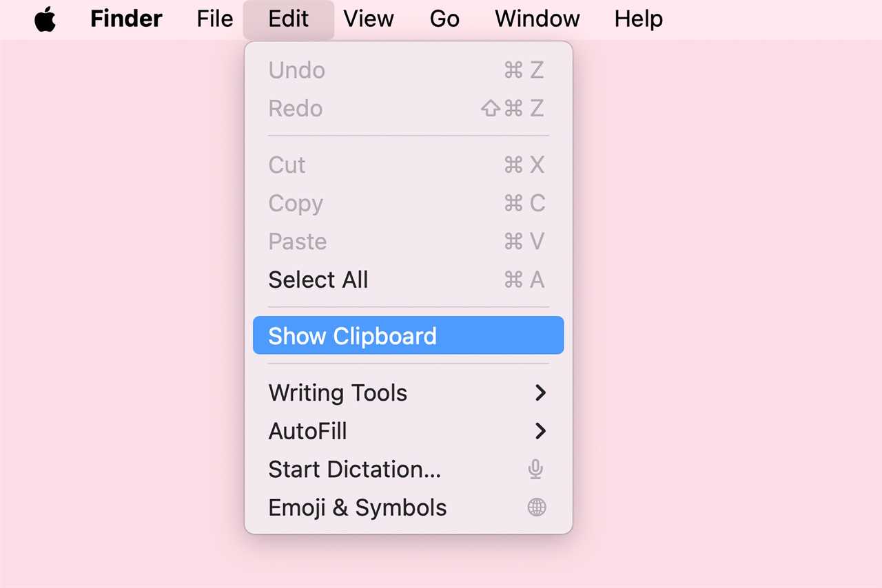Click the greyed-out Cut entry
This screenshot has width=882, height=588.
[x=409, y=165]
